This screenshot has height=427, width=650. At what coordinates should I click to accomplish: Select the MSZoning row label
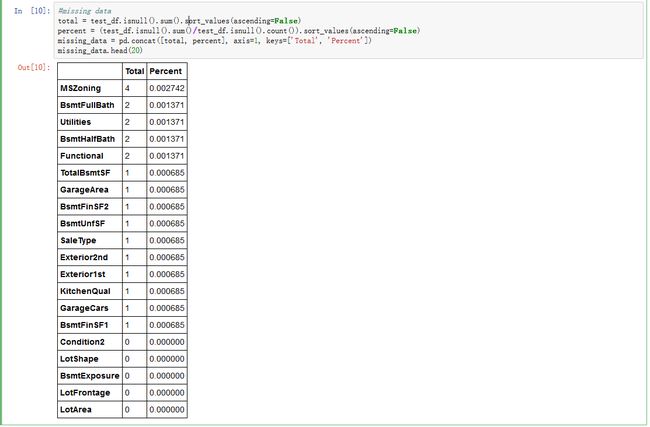[x=80, y=88]
